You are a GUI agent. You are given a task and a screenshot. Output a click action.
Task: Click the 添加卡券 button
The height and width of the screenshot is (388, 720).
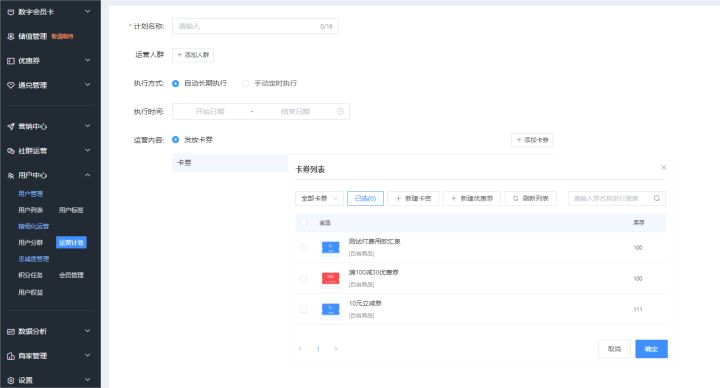[x=532, y=140]
